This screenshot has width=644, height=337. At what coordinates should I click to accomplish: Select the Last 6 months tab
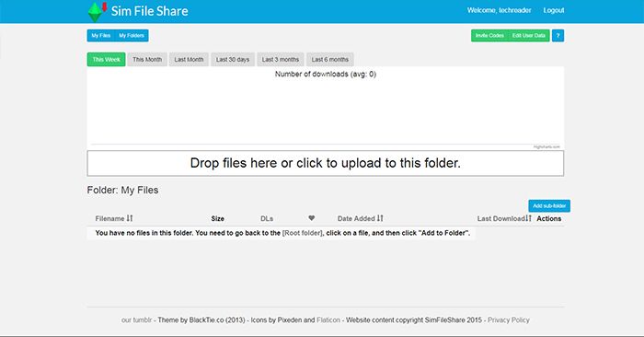330,60
